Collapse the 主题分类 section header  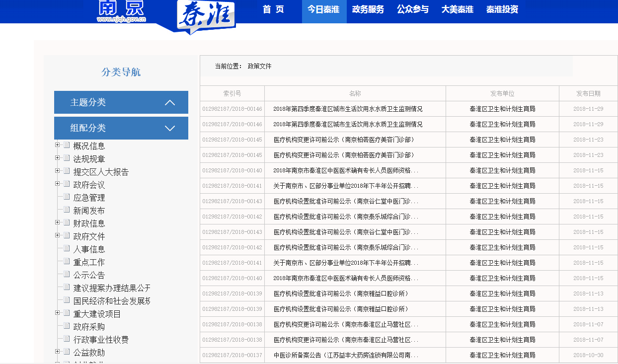170,102
